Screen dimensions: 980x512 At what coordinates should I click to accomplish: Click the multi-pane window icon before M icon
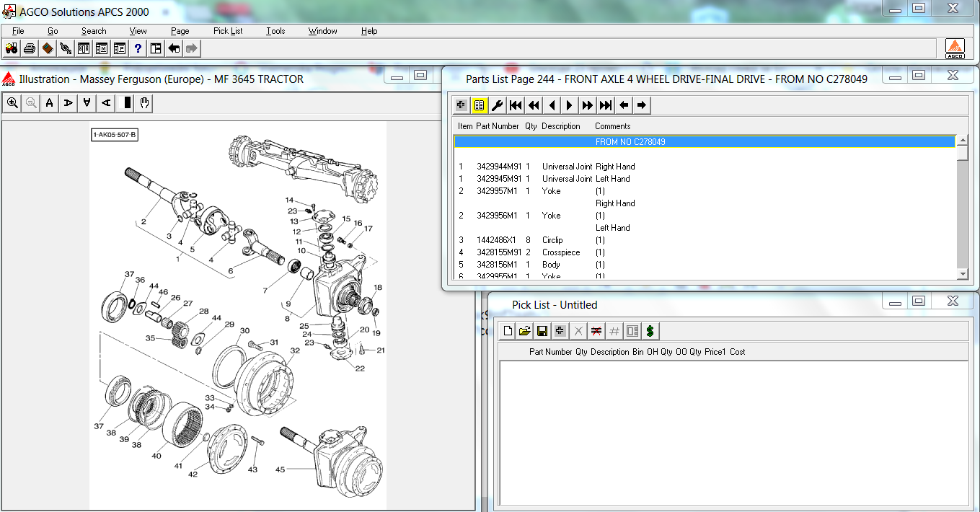coord(84,48)
